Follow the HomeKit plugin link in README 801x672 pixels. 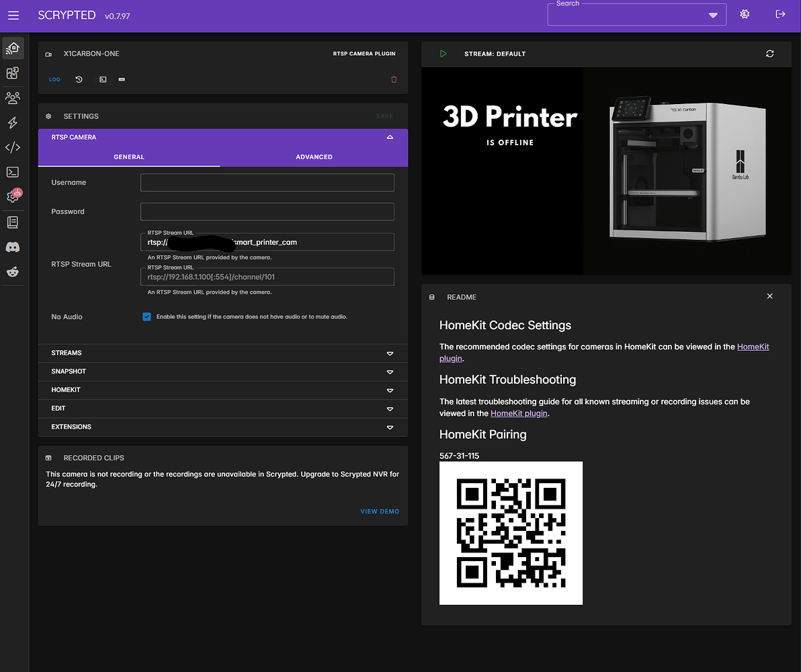tap(519, 413)
